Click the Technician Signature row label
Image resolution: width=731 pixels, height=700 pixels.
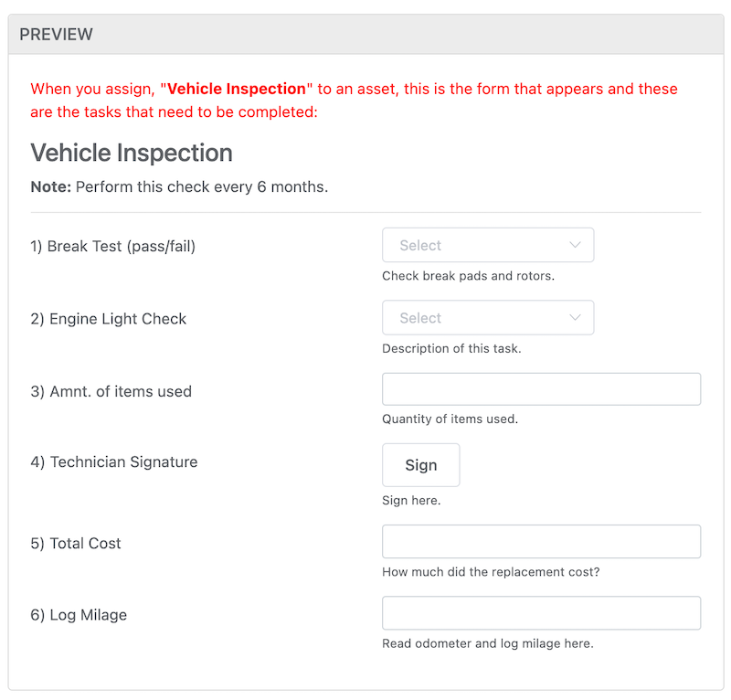113,461
